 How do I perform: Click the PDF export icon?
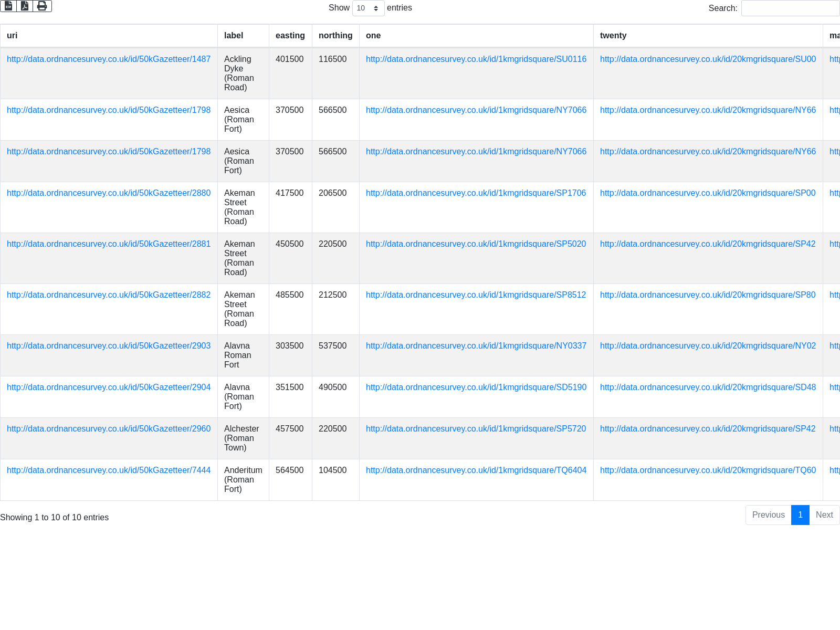[25, 6]
